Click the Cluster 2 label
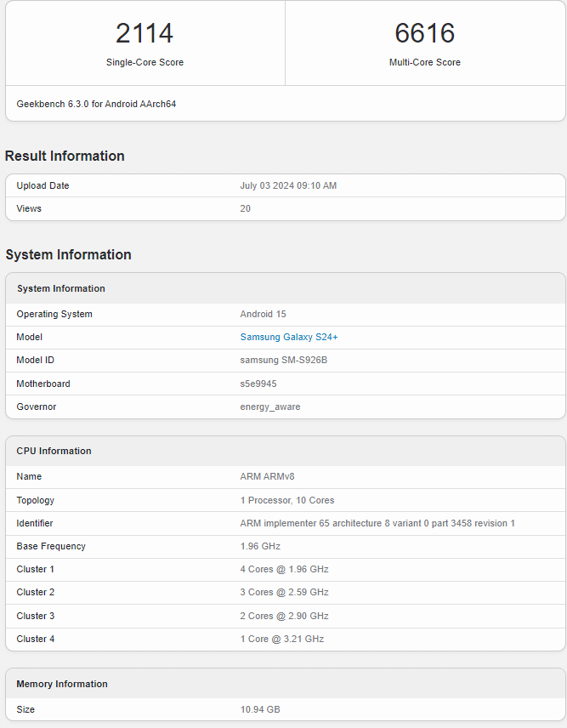This screenshot has height=728, width=567. point(35,593)
